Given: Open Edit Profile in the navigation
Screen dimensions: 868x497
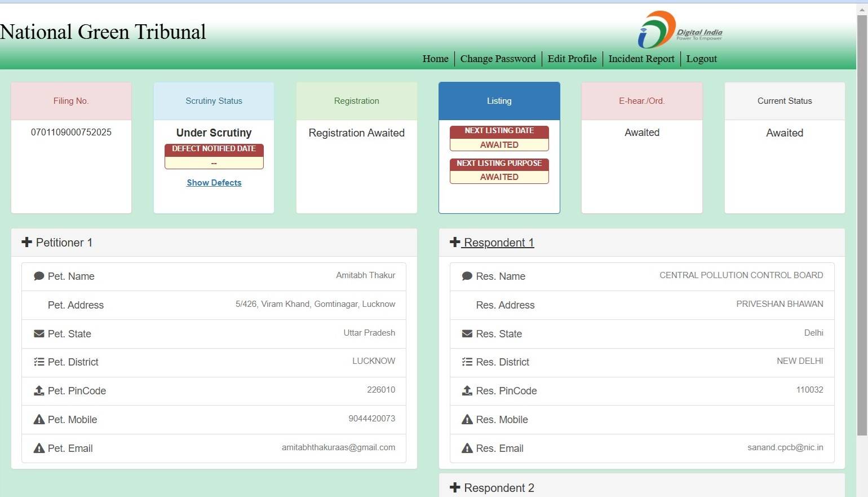Looking at the screenshot, I should [572, 59].
